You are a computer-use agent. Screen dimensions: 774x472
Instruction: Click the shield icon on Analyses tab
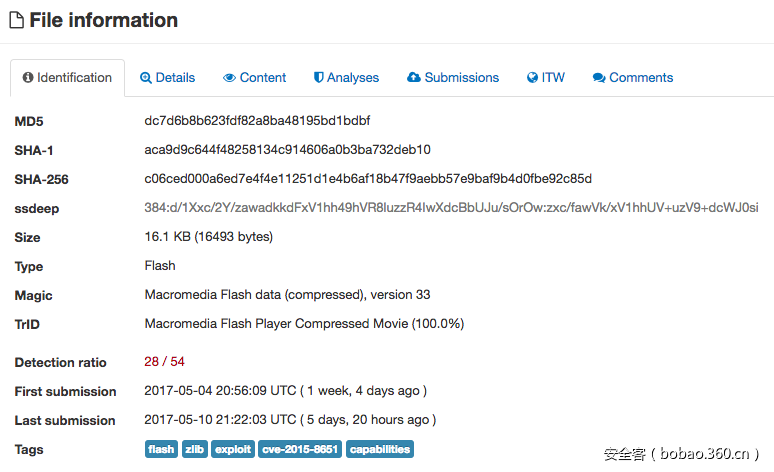click(319, 78)
